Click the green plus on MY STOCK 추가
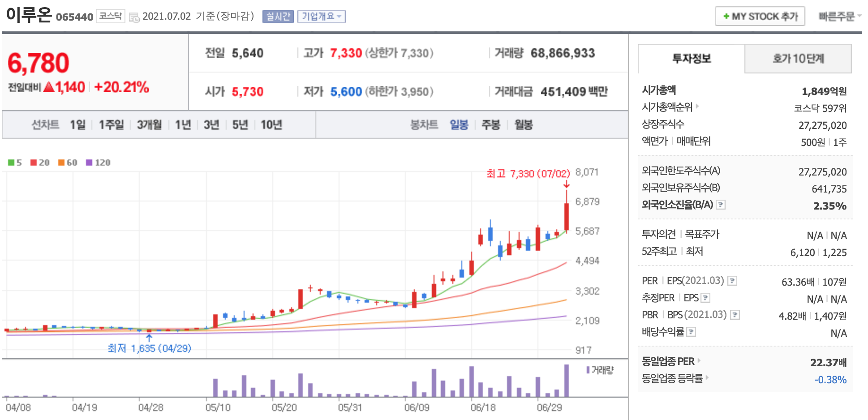This screenshot has width=868, height=420. click(726, 16)
